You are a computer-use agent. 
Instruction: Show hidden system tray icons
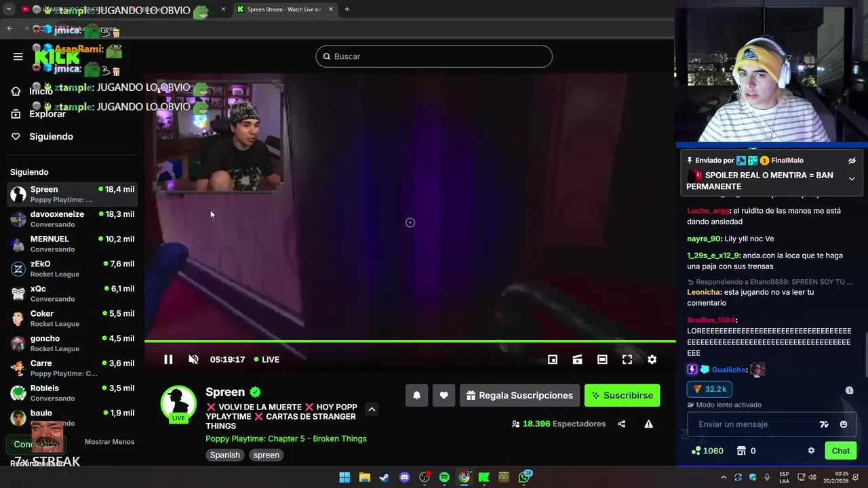[x=723, y=477]
